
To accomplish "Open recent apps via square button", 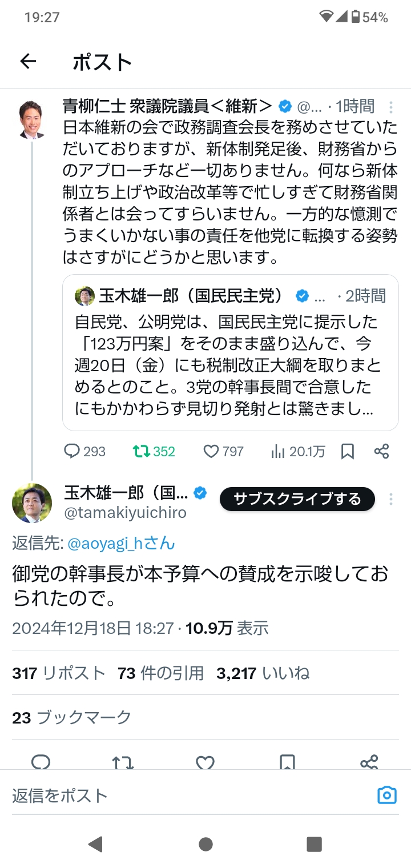I will point(314,844).
